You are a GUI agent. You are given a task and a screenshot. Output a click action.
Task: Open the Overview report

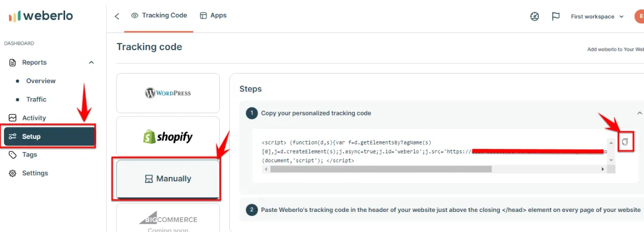click(41, 81)
